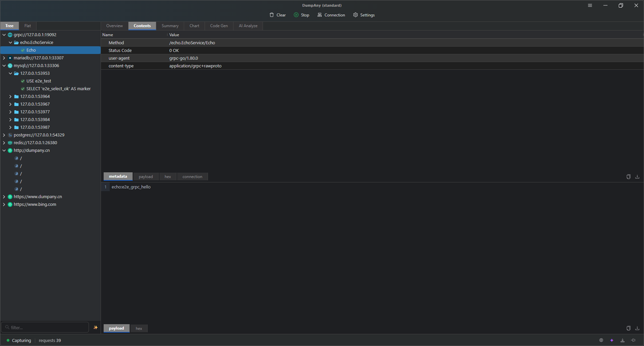Click the status bar download icon

point(622,340)
